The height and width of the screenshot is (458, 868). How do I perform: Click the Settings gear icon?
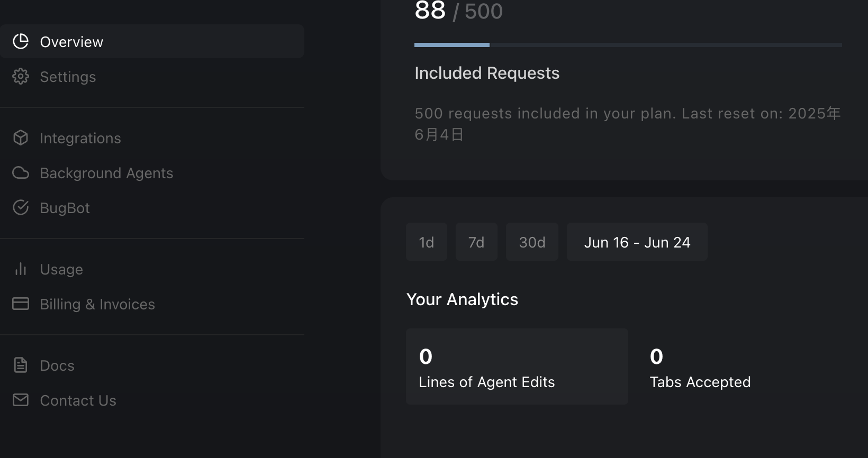point(21,76)
